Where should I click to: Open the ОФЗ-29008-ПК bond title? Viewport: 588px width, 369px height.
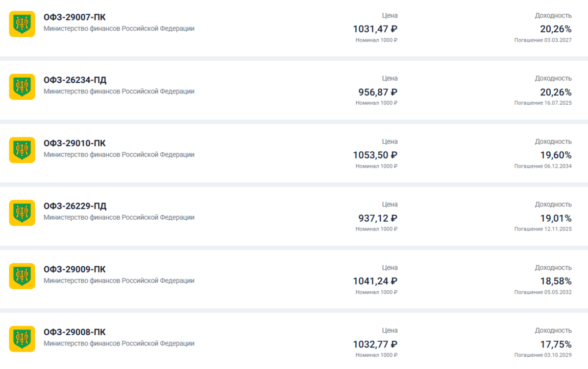coord(74,332)
